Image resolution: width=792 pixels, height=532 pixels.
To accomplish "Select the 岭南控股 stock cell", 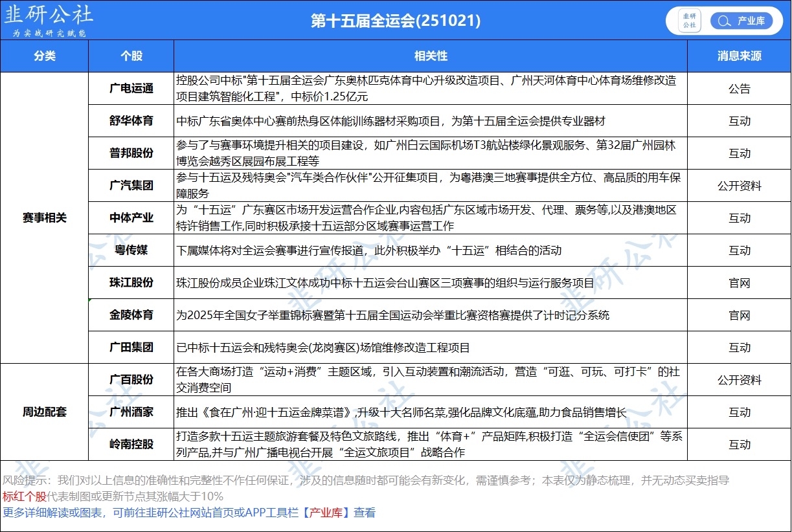I will (131, 445).
